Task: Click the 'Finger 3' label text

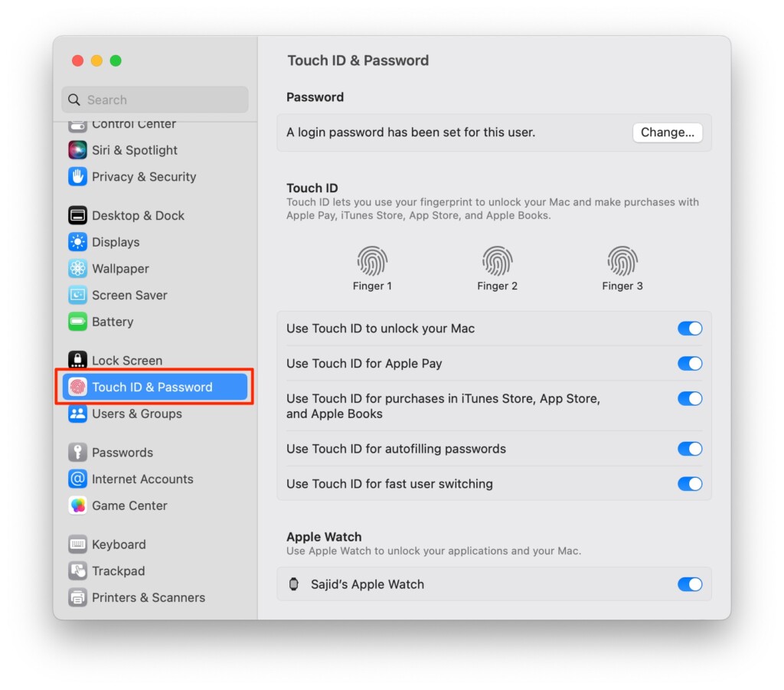Action: [622, 286]
